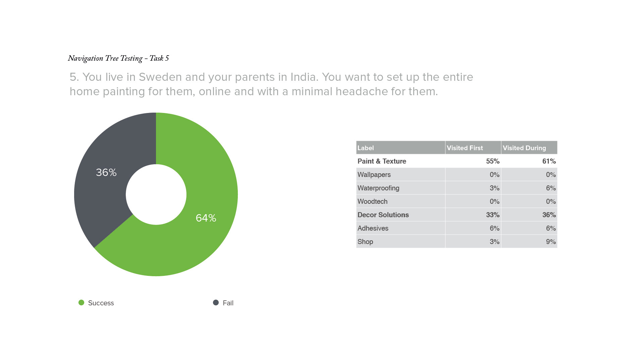Screen dimensions: 644x362
Task: Click the Visited During column header
Action: click(x=524, y=148)
